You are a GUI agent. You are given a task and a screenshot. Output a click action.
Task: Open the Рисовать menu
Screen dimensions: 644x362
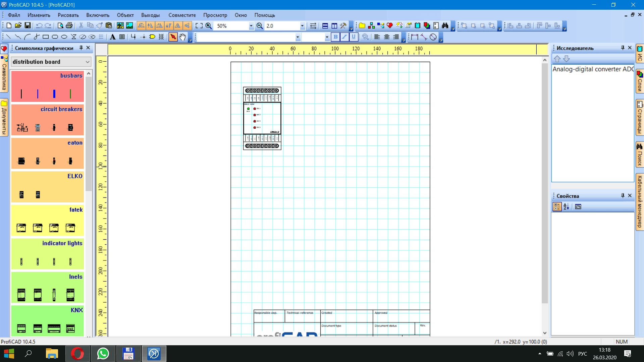(x=68, y=15)
